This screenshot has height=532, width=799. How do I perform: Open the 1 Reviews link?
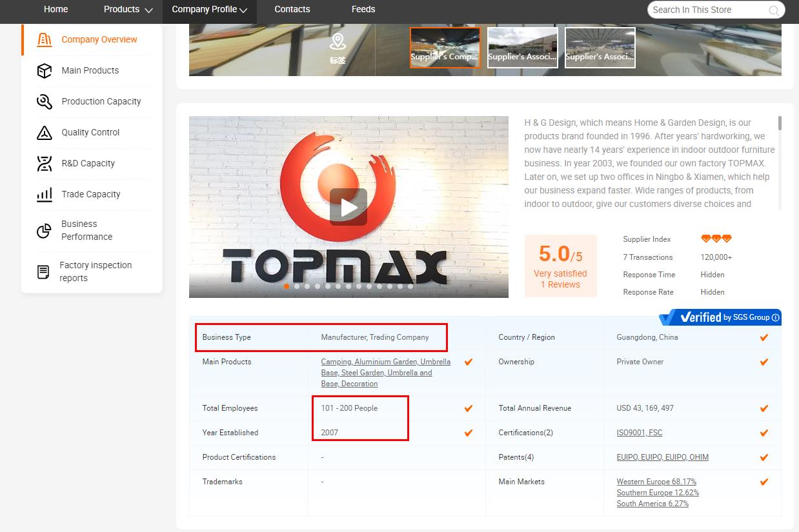[x=560, y=284]
